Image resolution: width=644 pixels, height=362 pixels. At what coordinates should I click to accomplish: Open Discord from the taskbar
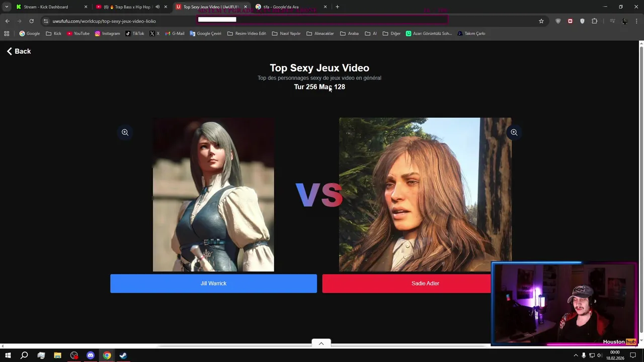click(x=91, y=355)
